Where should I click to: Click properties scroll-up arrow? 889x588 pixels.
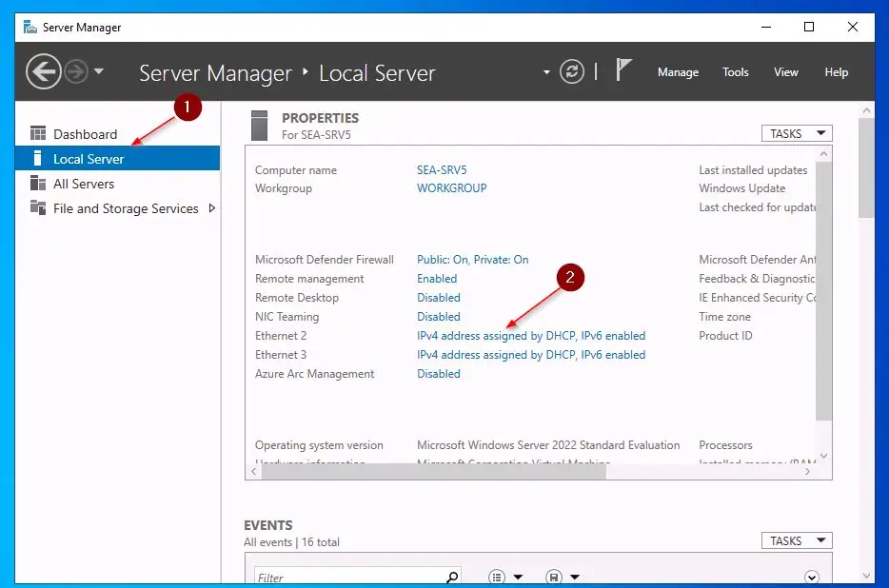click(x=823, y=154)
